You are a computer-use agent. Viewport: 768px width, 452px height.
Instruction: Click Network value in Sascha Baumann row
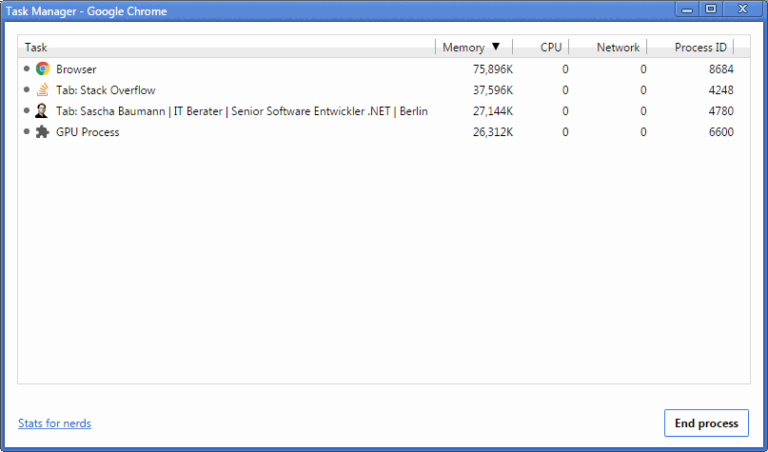tap(643, 111)
